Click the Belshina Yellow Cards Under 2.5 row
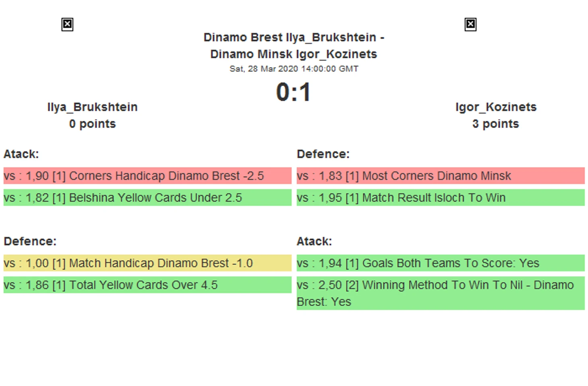Viewport: 588px width, 386px height. pos(147,198)
